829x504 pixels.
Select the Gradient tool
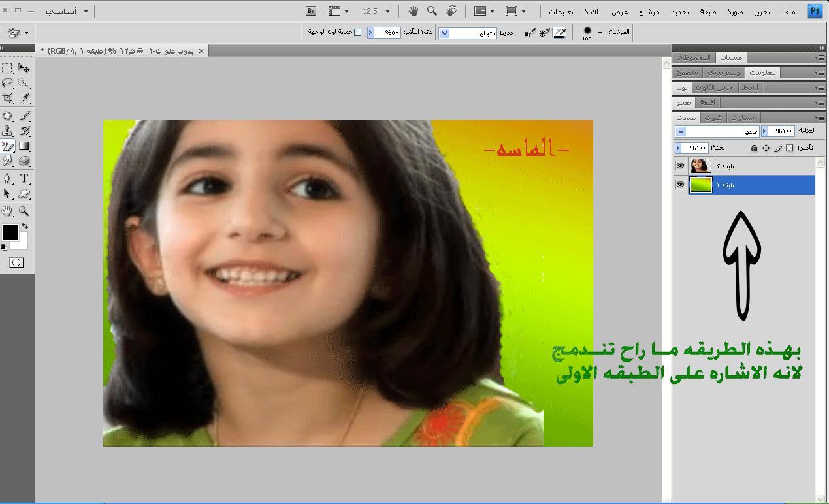click(x=24, y=146)
